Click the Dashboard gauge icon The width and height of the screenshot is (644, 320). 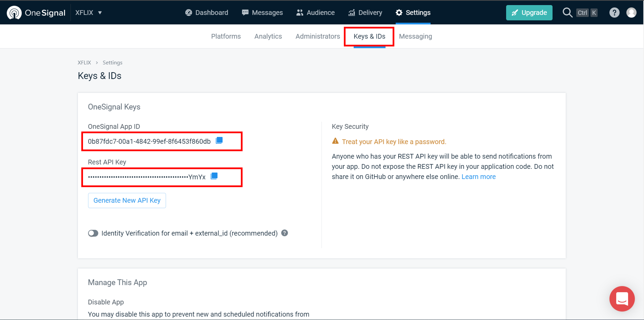(x=188, y=13)
